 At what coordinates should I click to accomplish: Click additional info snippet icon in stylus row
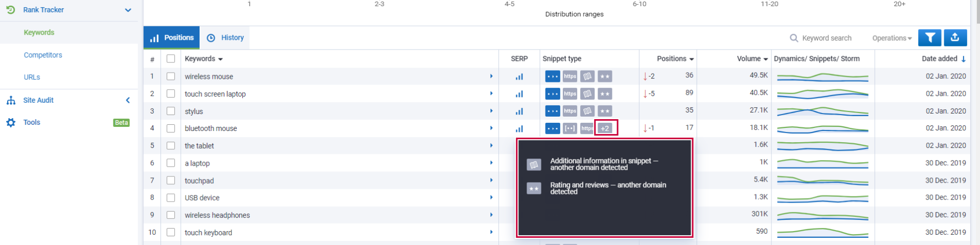click(x=587, y=111)
